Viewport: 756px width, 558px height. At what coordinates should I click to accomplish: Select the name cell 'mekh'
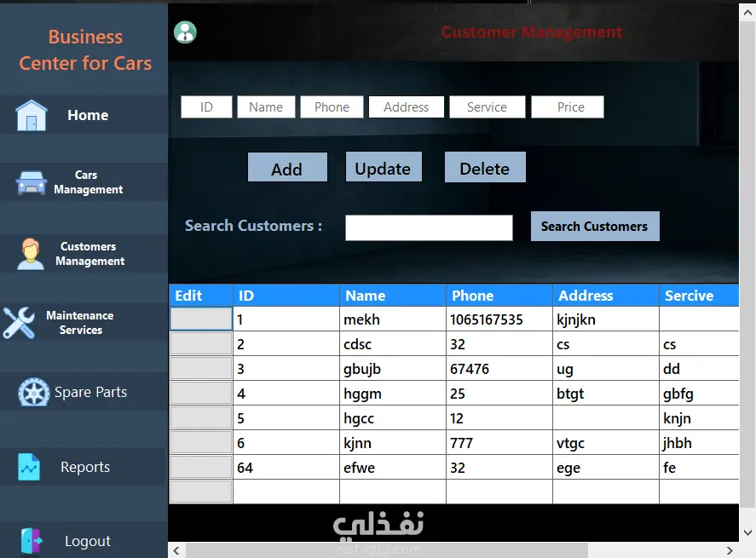[393, 319]
